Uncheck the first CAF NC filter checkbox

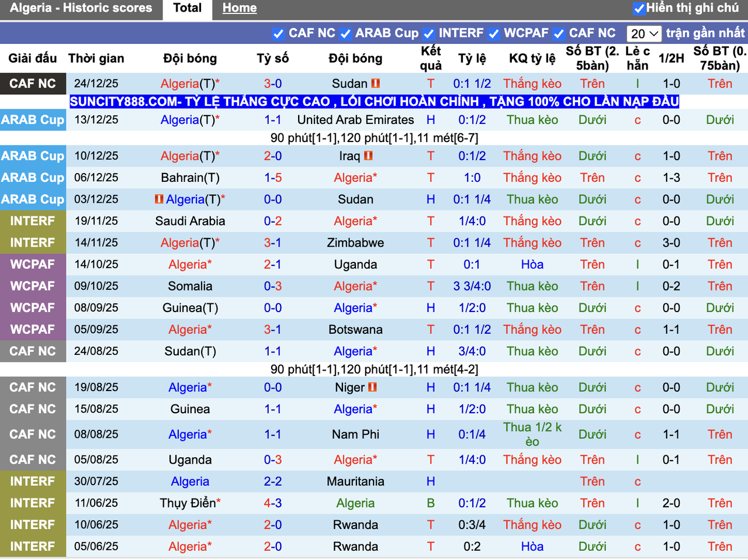(x=278, y=34)
